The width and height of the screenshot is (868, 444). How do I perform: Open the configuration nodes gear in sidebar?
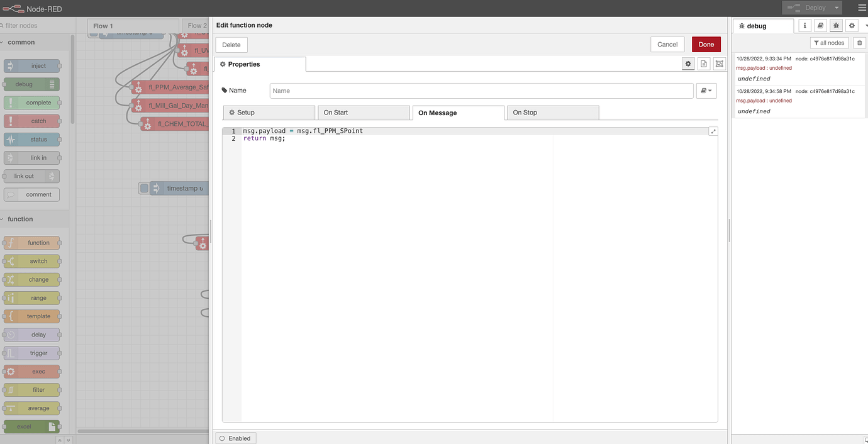click(852, 26)
